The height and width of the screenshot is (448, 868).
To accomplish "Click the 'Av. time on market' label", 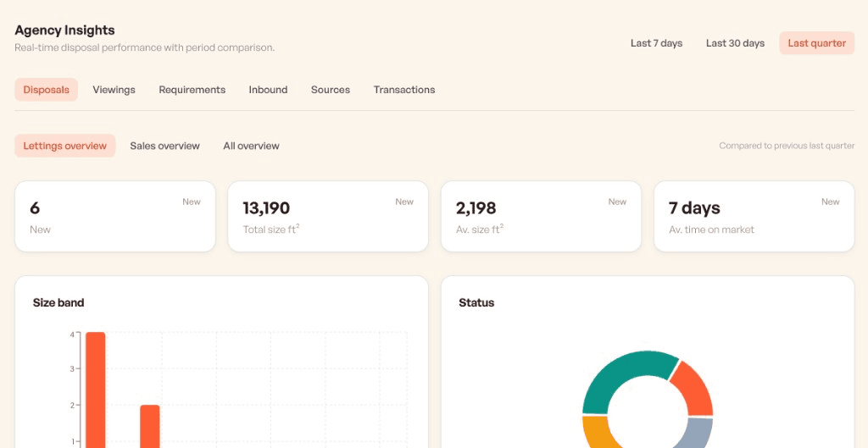I will click(x=711, y=230).
